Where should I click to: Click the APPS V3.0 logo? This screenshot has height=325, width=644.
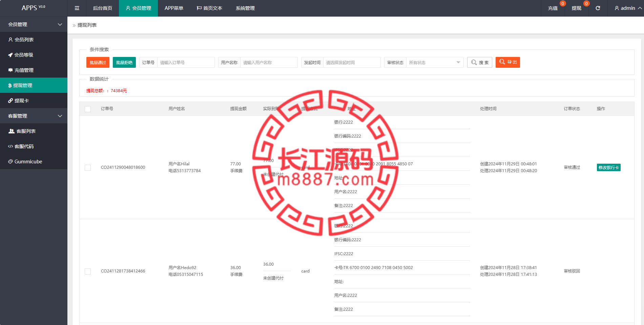tap(34, 8)
